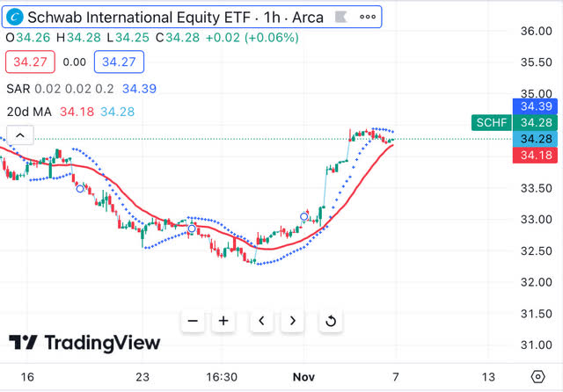563x392 pixels.
Task: Click the circle marker near the Nov rally
Action: tap(305, 216)
